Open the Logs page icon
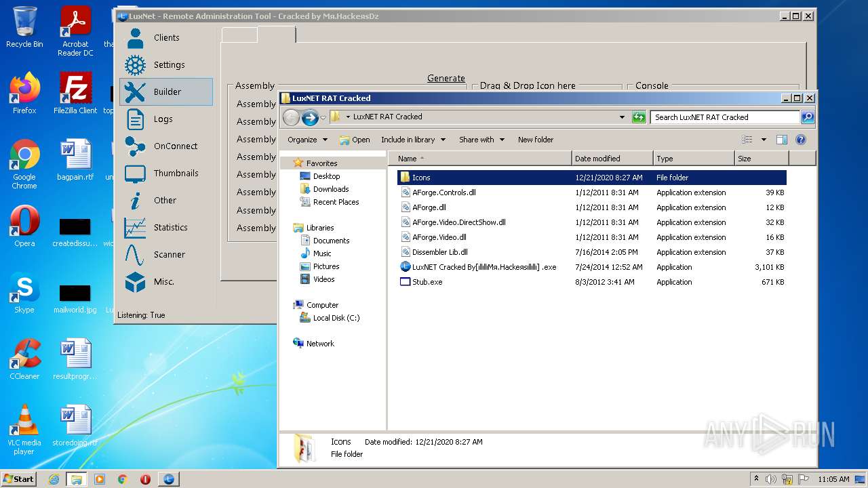868x488 pixels. (136, 119)
